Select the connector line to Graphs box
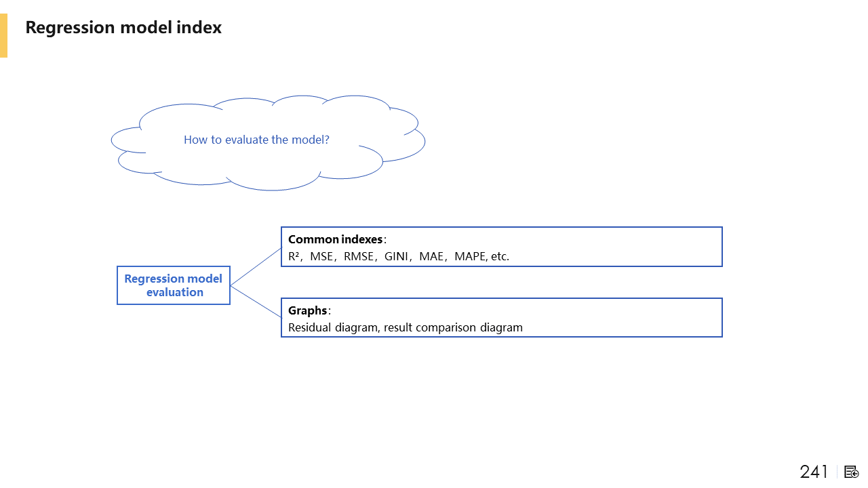Viewport: 868px width, 488px height. tap(256, 301)
